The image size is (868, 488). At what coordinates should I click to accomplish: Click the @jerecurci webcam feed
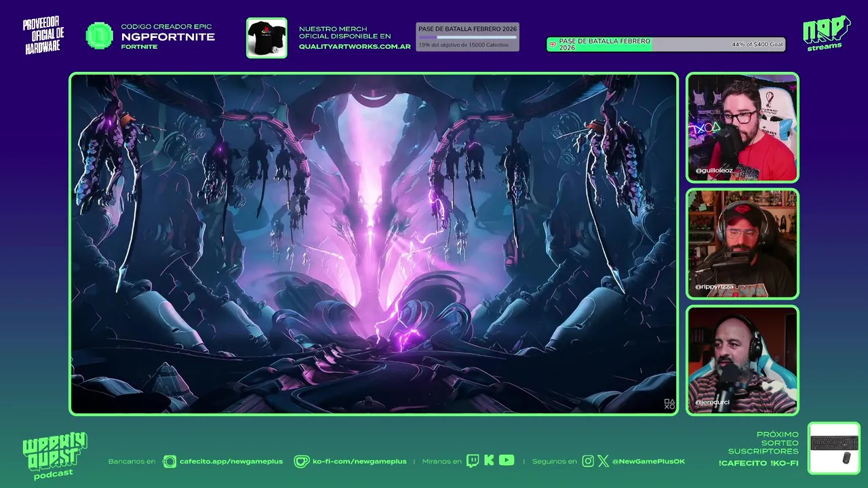tap(743, 361)
